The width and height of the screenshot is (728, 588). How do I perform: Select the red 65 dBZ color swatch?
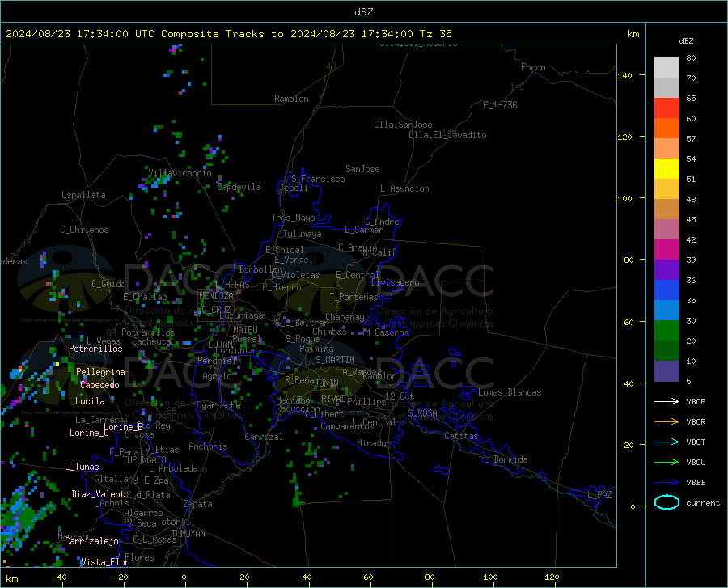click(x=667, y=108)
